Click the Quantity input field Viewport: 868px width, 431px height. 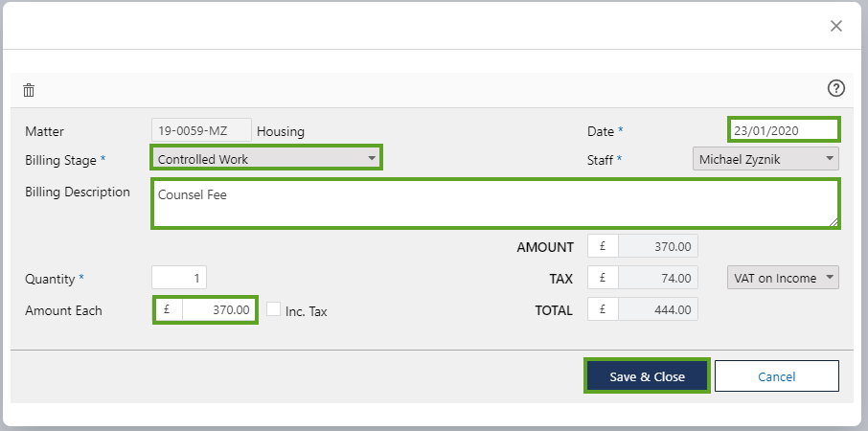(x=179, y=278)
